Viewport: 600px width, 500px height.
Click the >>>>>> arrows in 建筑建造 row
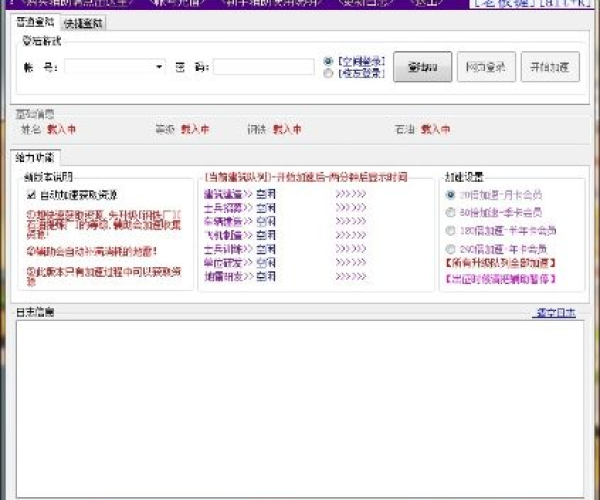click(x=351, y=194)
